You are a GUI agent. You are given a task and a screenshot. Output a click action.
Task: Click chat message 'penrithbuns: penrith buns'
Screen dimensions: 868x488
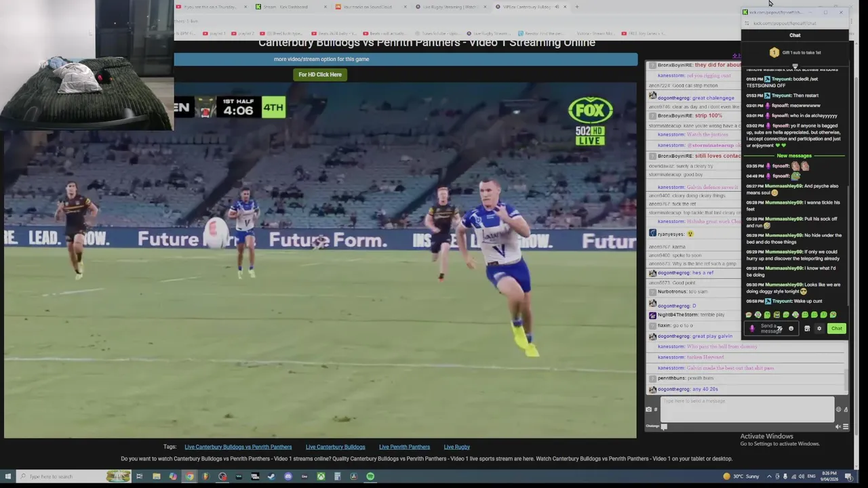tap(686, 378)
